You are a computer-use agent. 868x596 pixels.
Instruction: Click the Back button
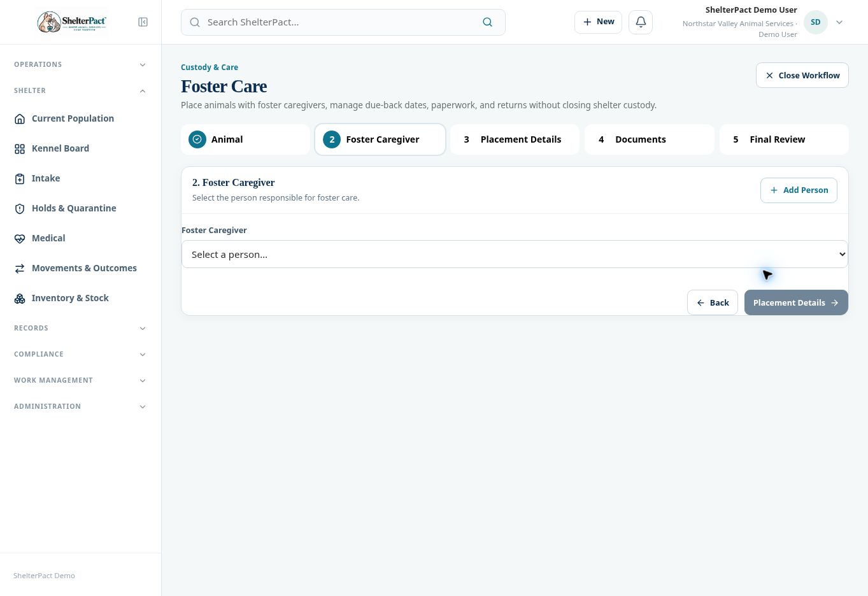click(713, 302)
